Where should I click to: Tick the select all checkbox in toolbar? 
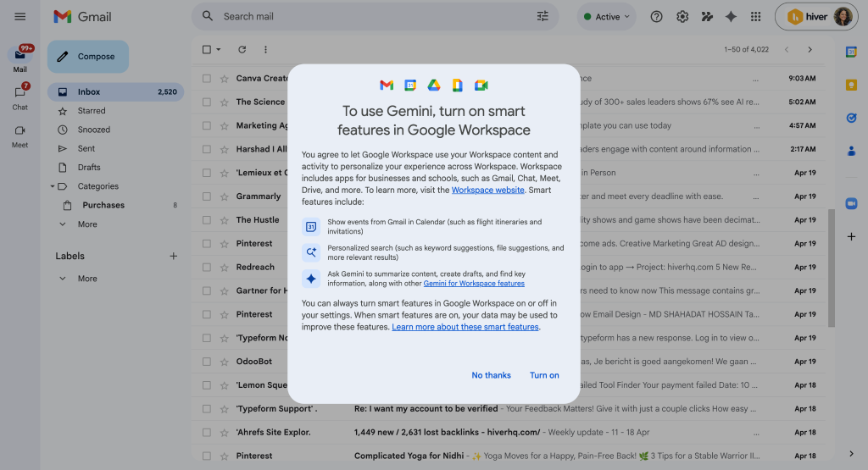point(207,49)
